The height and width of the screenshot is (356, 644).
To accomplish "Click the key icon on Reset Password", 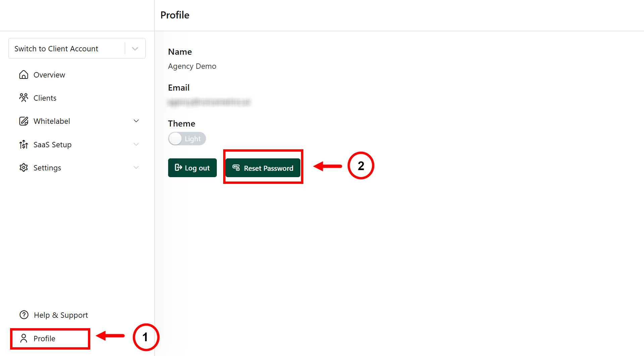I will [x=236, y=168].
